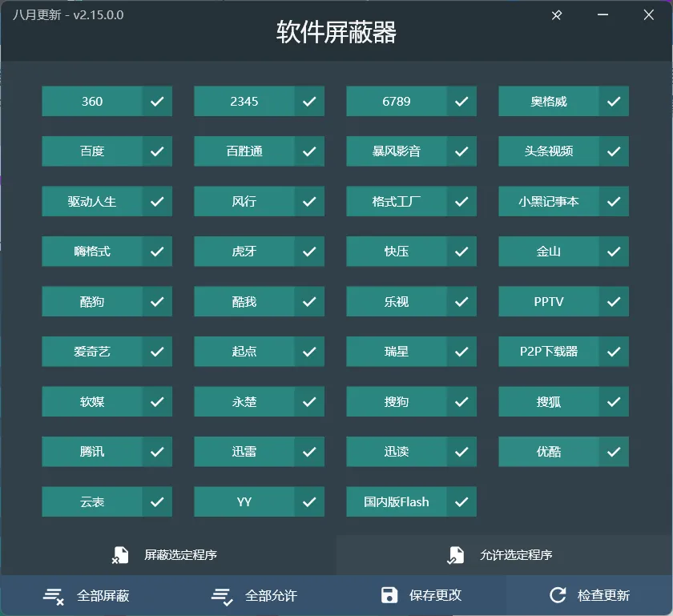Toggle the checkmark beside 优酷
The height and width of the screenshot is (616, 673).
[614, 451]
